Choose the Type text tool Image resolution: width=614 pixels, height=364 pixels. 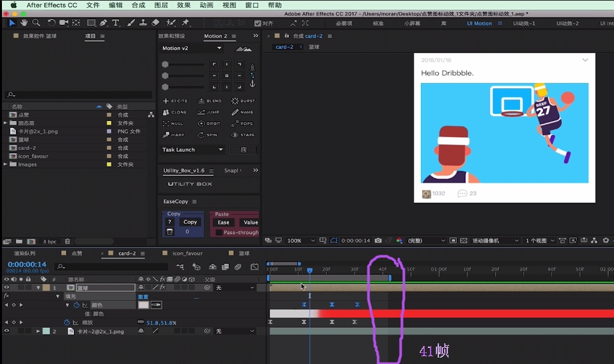pyautogui.click(x=116, y=23)
